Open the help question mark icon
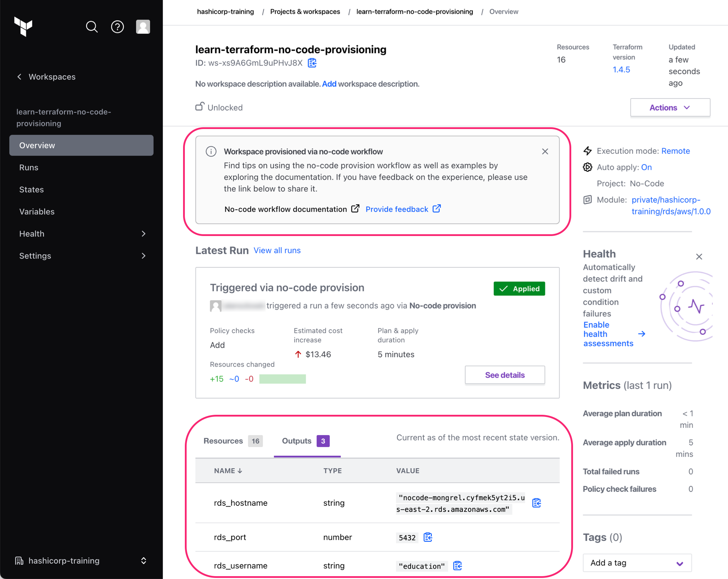This screenshot has width=728, height=579. click(117, 27)
